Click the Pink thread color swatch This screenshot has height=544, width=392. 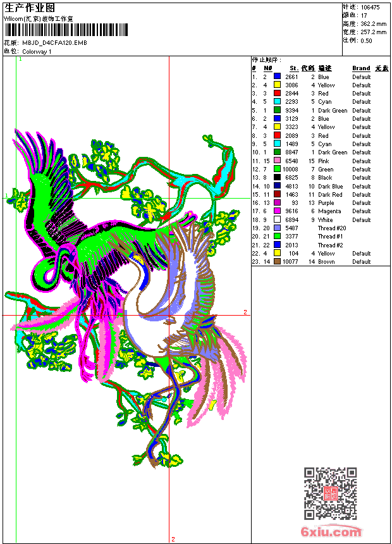point(277,161)
